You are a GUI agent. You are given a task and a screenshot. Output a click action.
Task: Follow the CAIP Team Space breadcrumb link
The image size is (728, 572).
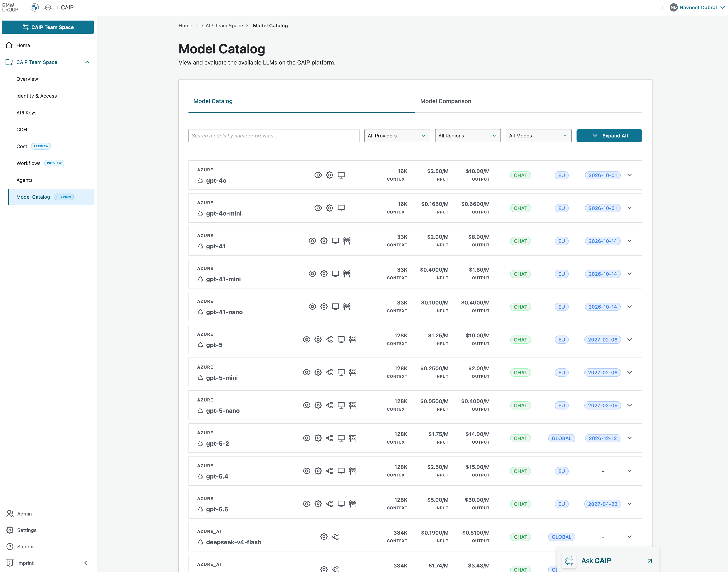pyautogui.click(x=222, y=25)
